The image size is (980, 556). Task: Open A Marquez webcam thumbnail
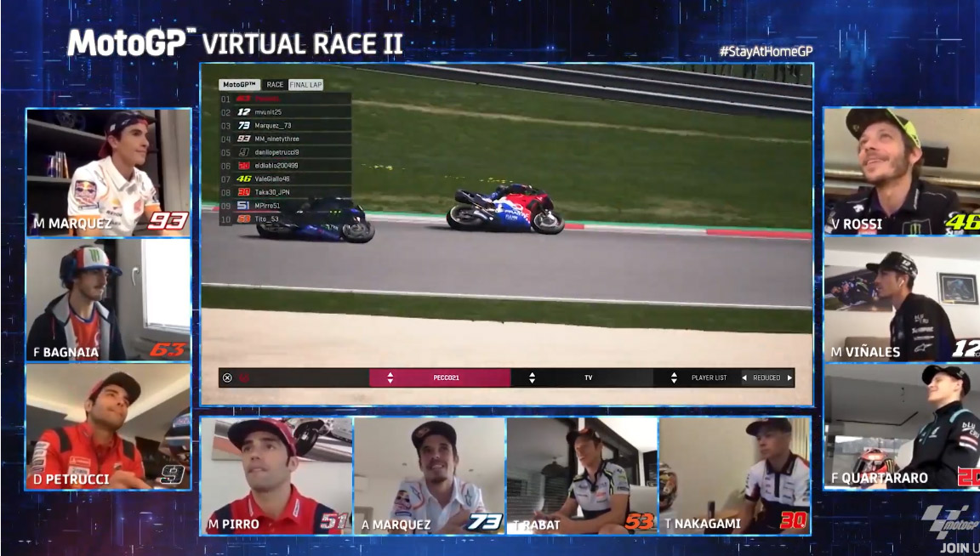pos(430,475)
